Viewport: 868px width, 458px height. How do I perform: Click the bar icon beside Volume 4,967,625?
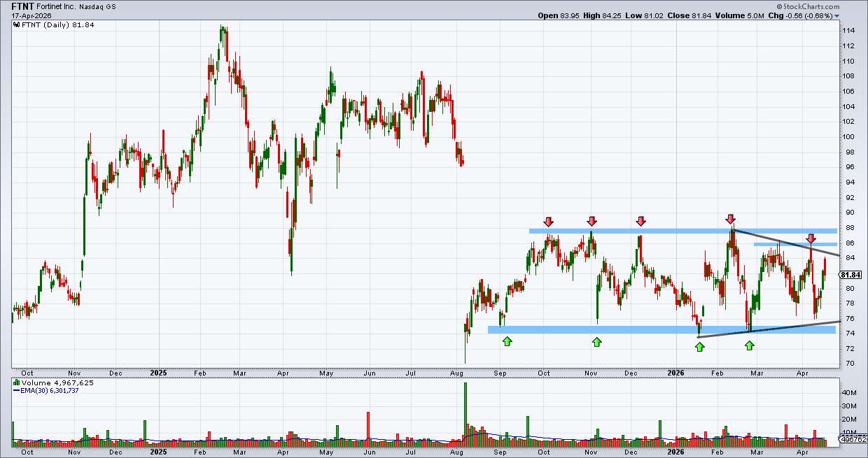click(x=15, y=383)
